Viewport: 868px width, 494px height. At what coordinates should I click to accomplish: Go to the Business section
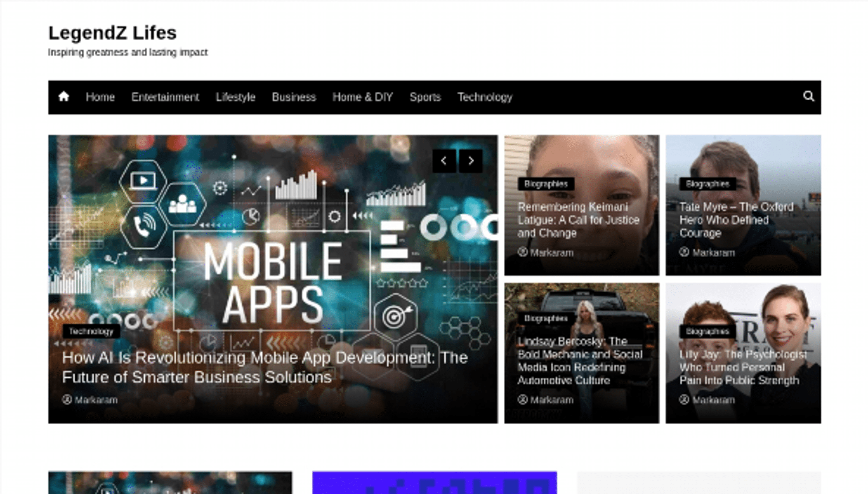point(294,97)
